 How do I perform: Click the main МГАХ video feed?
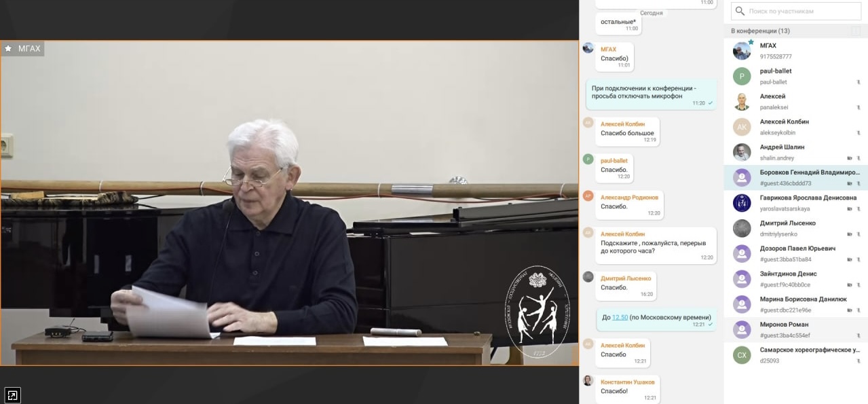pyautogui.click(x=289, y=204)
